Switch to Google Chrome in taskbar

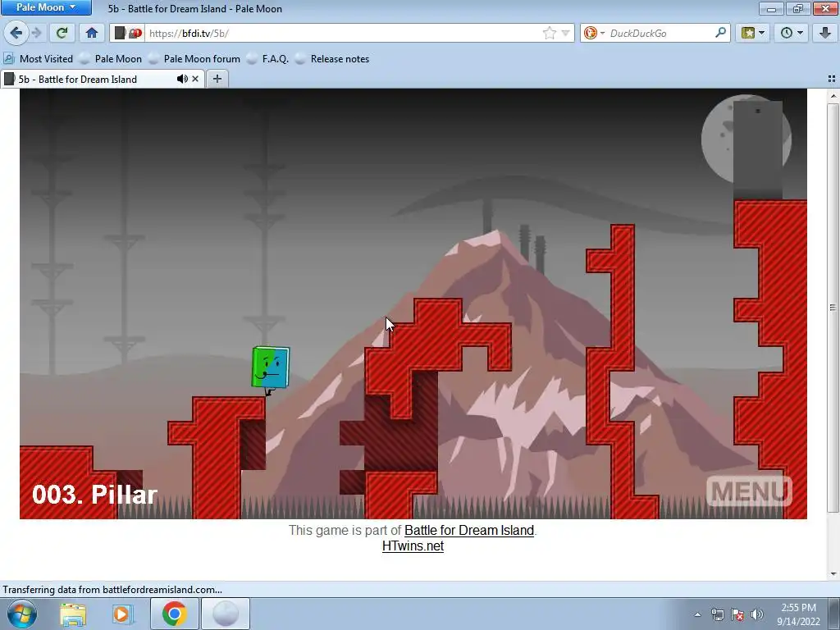pos(175,614)
